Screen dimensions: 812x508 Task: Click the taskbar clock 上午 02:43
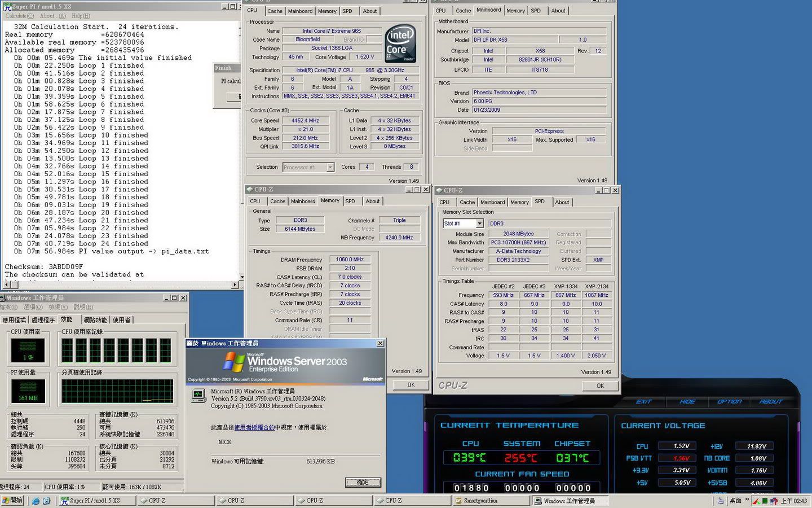pos(794,501)
